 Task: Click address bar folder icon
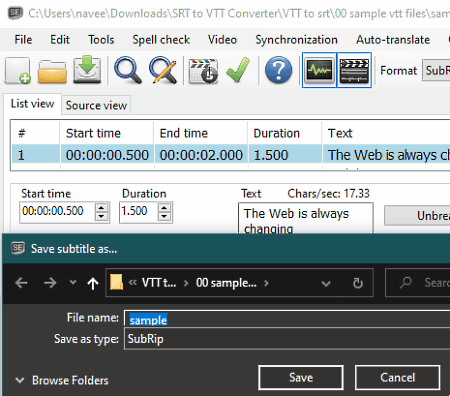tap(116, 282)
